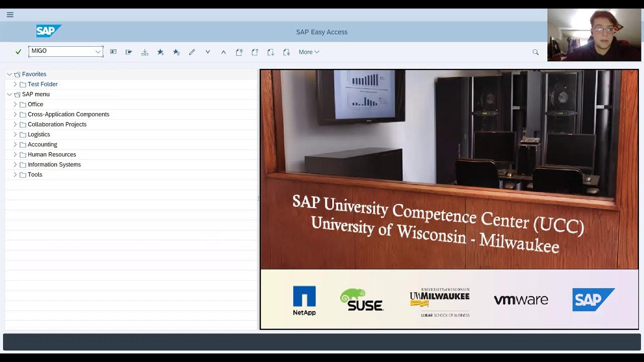Expand the Tools folder

coord(15,174)
